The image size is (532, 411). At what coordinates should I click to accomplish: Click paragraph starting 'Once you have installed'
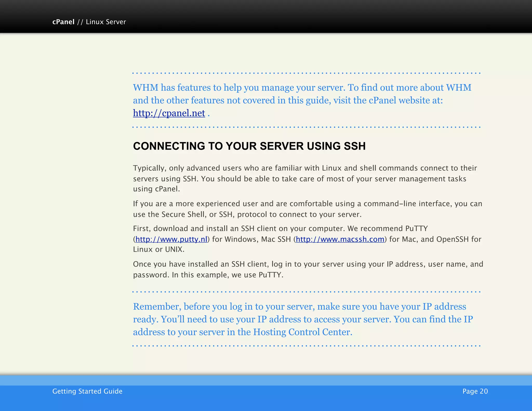[308, 269]
